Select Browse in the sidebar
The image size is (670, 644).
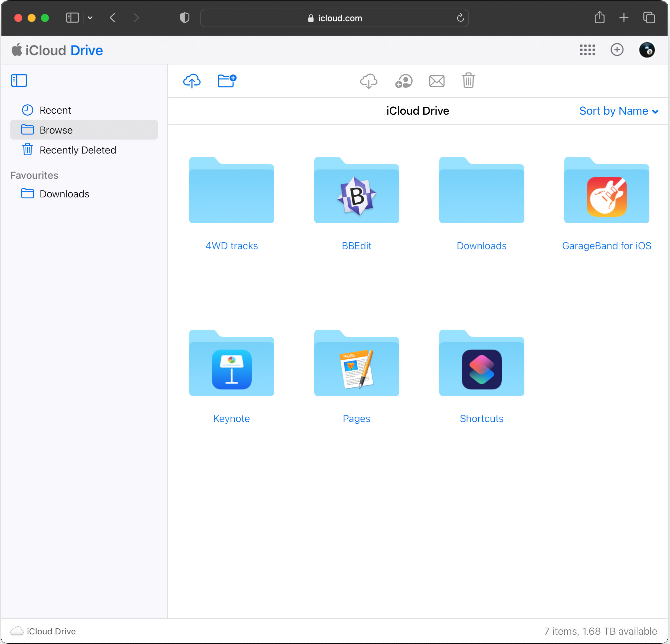click(x=84, y=130)
